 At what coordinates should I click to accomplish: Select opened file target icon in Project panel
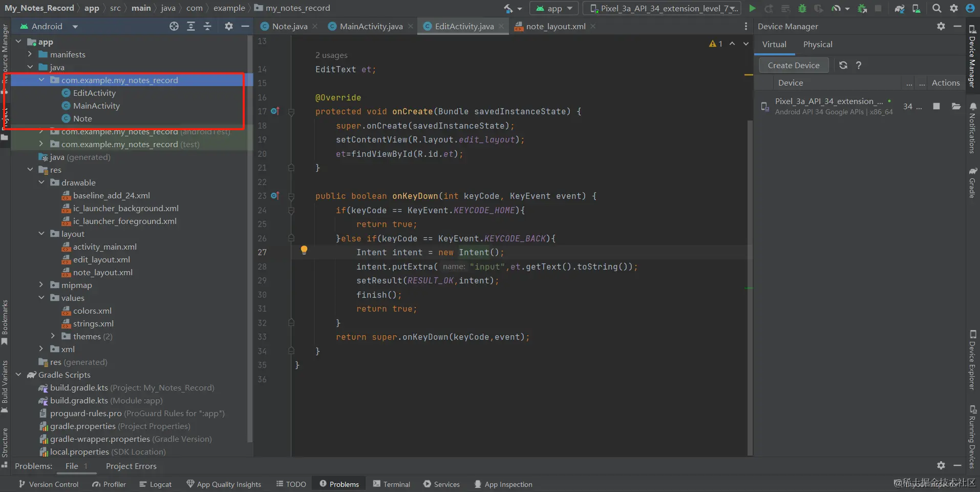click(x=174, y=26)
